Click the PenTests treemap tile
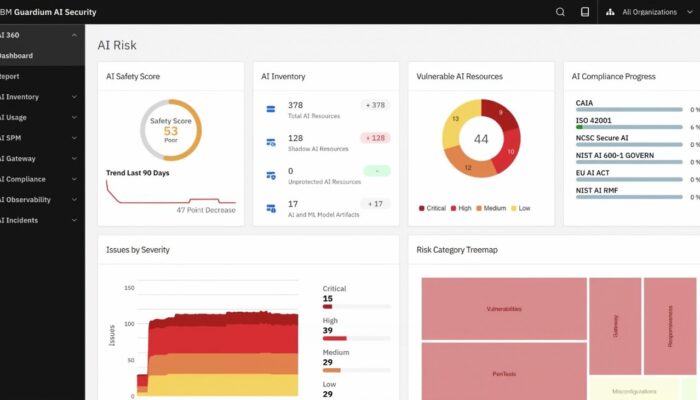The image size is (700, 400). (x=504, y=371)
